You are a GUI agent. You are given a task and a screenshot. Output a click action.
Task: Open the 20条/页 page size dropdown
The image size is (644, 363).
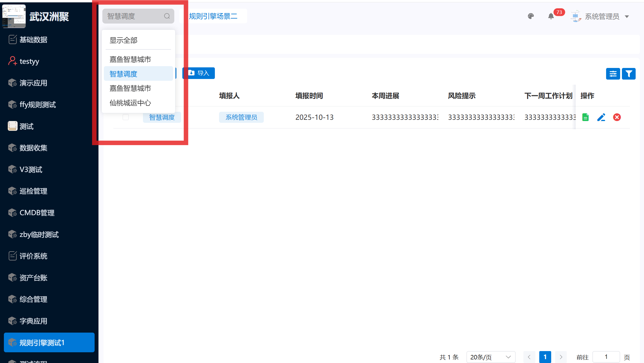coord(491,357)
